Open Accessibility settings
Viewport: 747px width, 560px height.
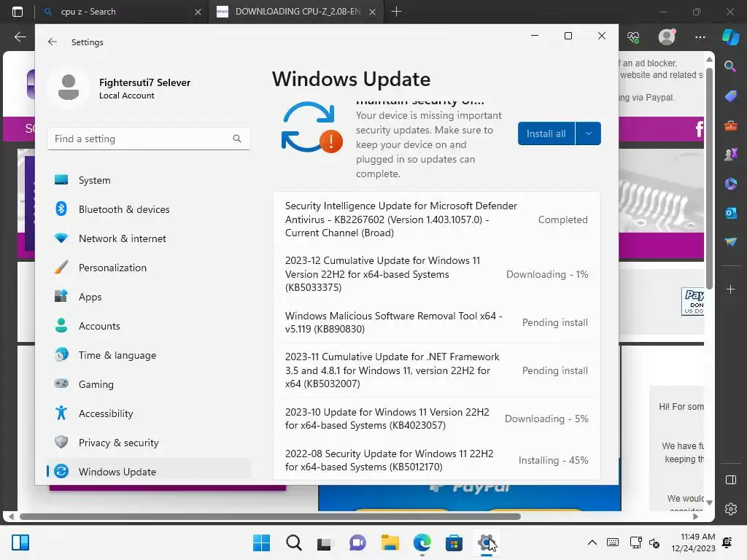149,413
